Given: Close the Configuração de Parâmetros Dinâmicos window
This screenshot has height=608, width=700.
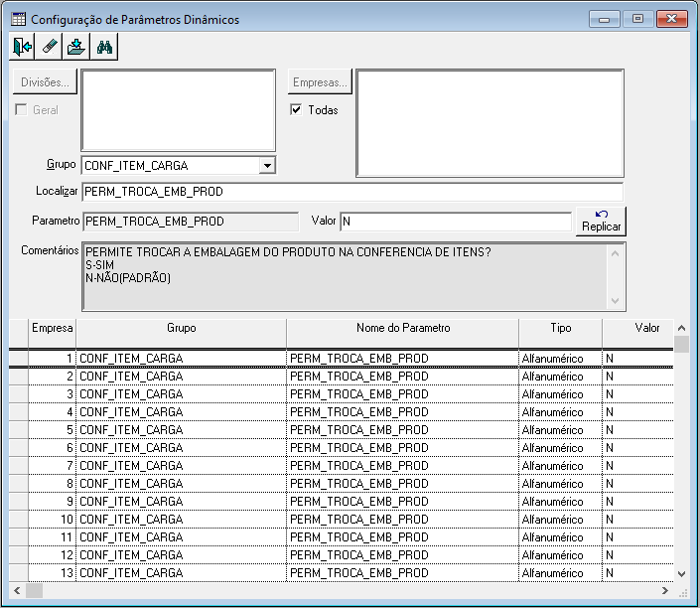Looking at the screenshot, I should 672,19.
